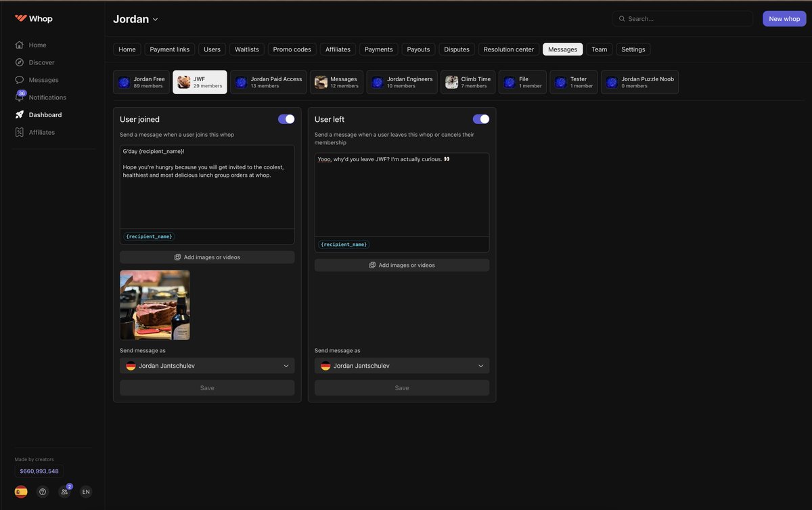Disable the User left message toggle
This screenshot has height=510, width=812.
[481, 117]
